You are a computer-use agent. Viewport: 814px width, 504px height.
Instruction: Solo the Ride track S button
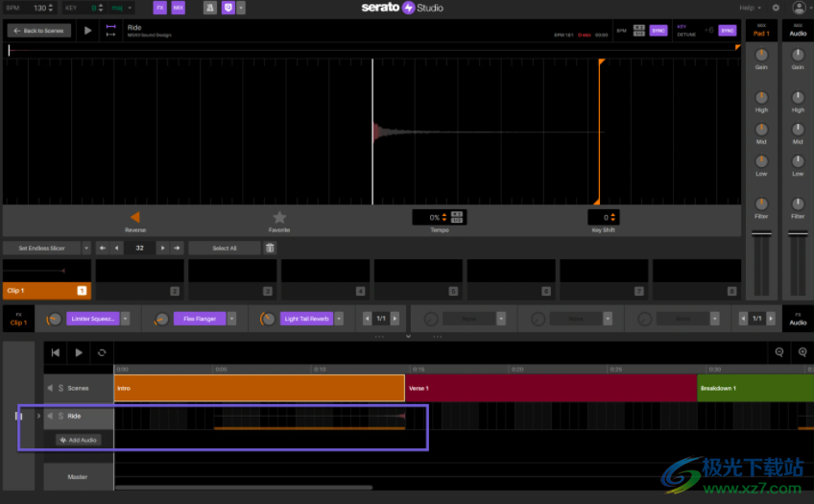pos(60,416)
